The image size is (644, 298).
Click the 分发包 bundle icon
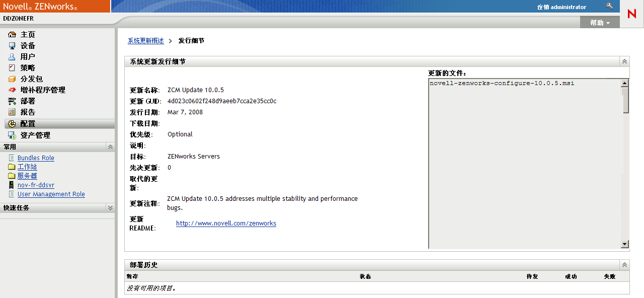12,79
